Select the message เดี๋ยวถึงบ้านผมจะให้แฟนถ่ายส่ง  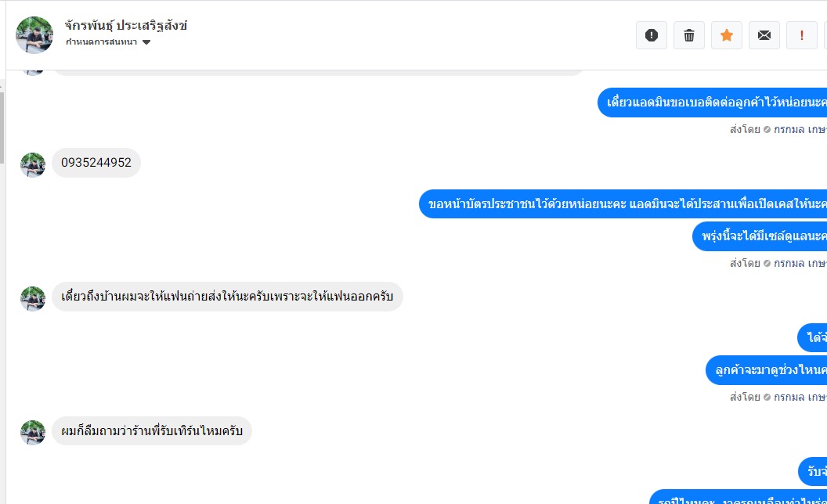[x=227, y=297]
